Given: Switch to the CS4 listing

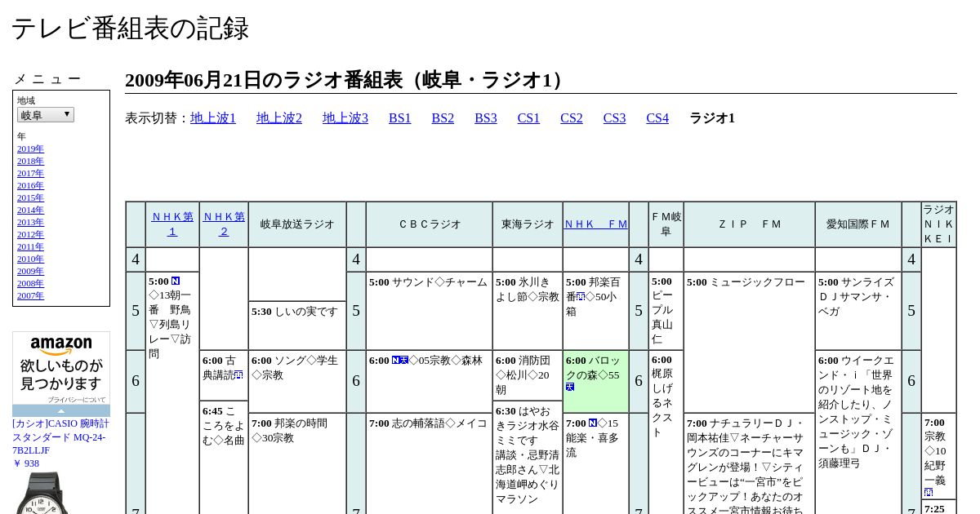Looking at the screenshot, I should coord(657,118).
